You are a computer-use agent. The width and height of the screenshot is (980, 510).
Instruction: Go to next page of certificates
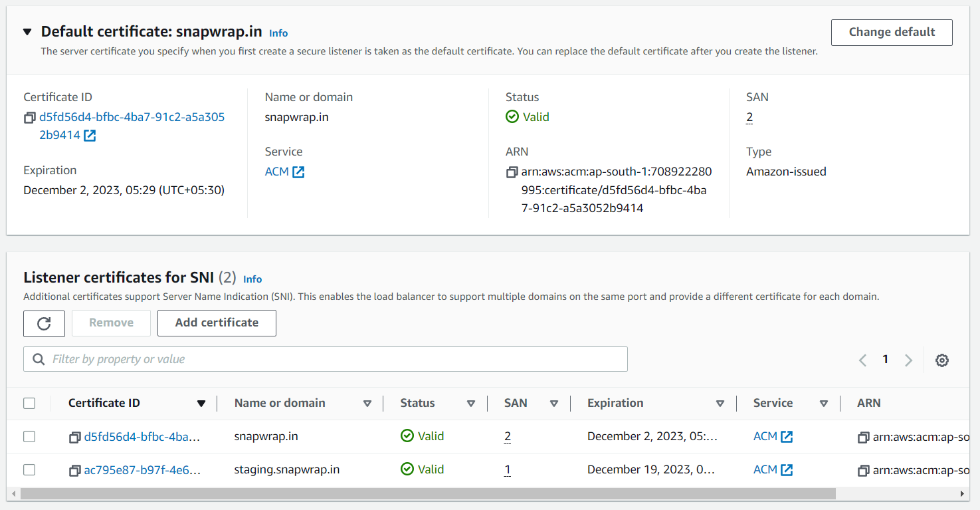click(x=908, y=360)
